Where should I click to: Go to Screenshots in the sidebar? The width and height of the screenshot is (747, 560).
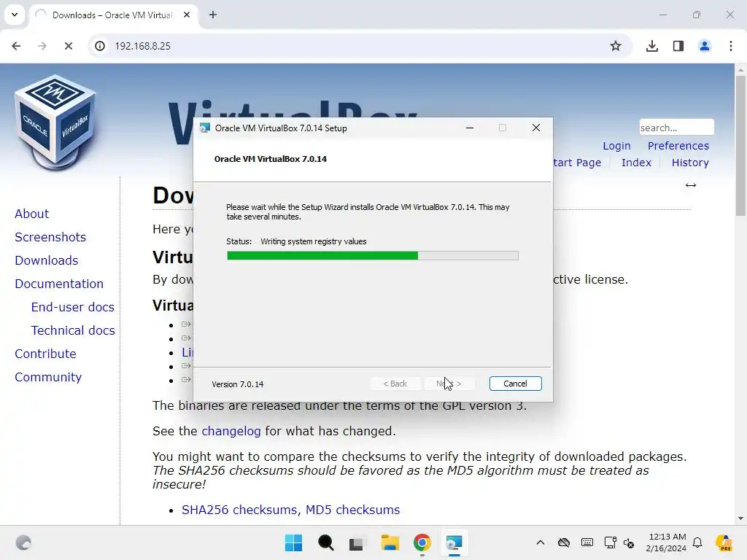click(x=50, y=237)
